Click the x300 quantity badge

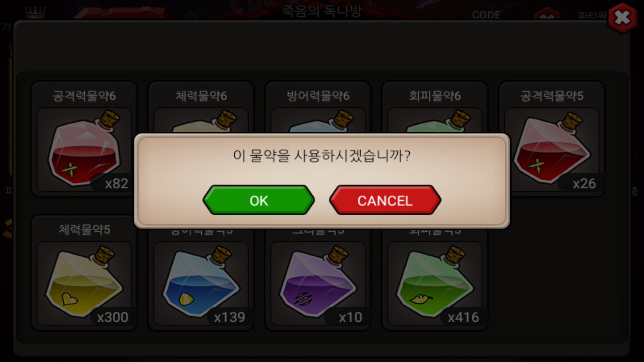coord(112,317)
